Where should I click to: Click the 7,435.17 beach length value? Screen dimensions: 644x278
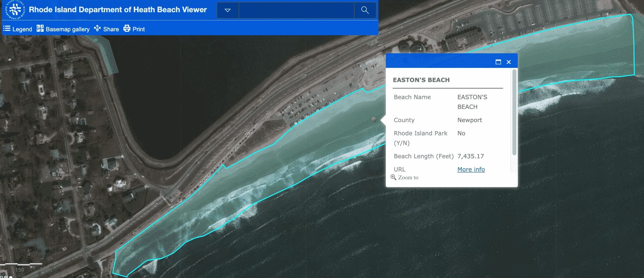[x=470, y=156]
